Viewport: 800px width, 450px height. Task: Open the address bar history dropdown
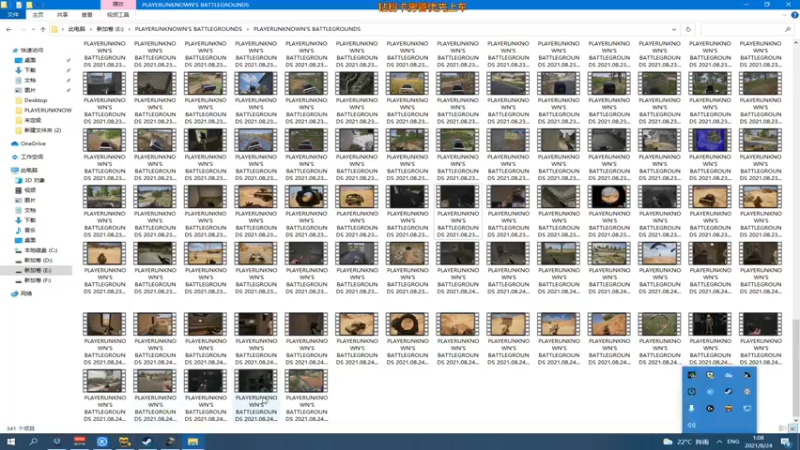(x=674, y=30)
